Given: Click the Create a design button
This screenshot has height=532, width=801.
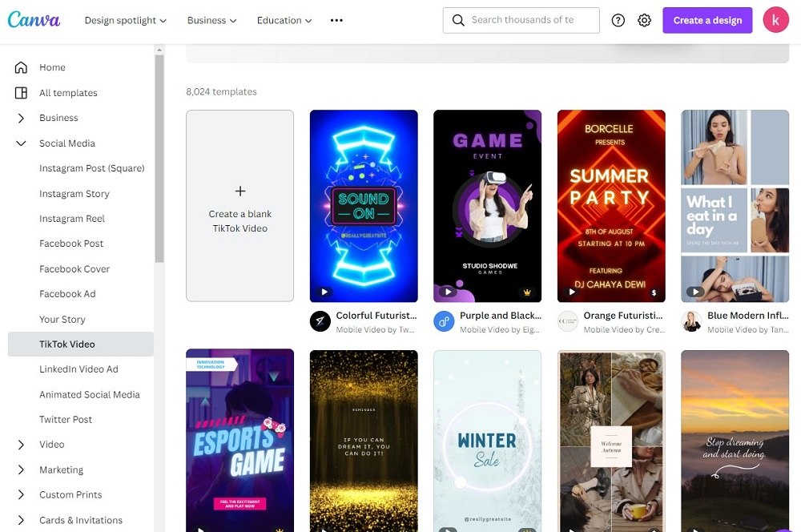Looking at the screenshot, I should [x=707, y=20].
